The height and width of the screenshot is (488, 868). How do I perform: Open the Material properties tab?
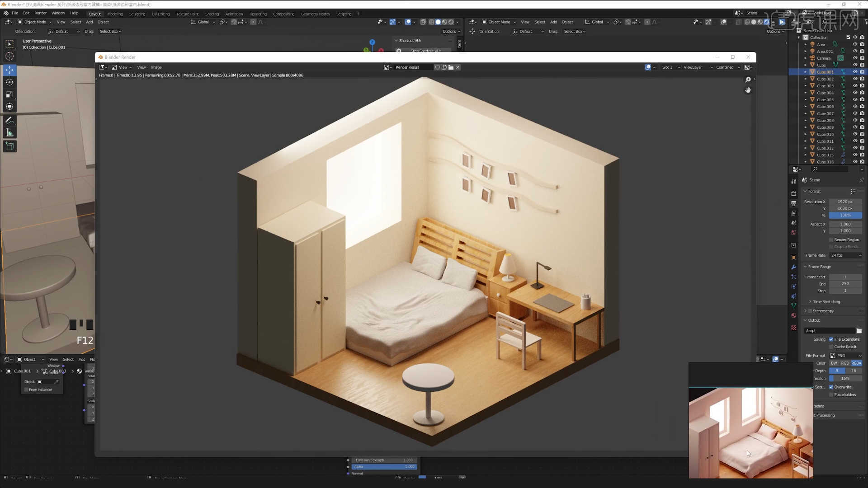[x=793, y=315]
